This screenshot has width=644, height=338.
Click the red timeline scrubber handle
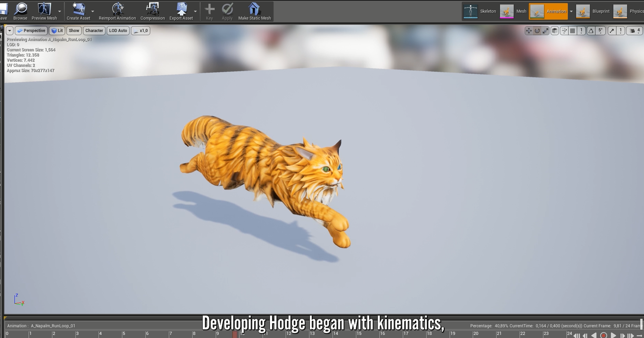tap(235, 334)
